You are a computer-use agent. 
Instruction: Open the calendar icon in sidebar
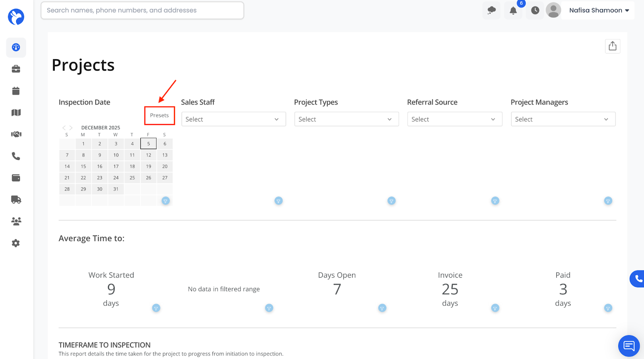16,91
